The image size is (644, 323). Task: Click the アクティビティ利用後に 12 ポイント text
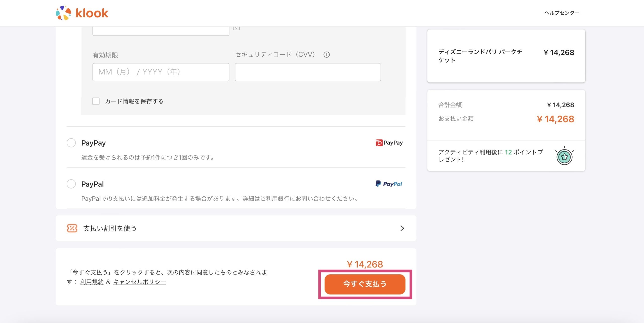tap(491, 156)
